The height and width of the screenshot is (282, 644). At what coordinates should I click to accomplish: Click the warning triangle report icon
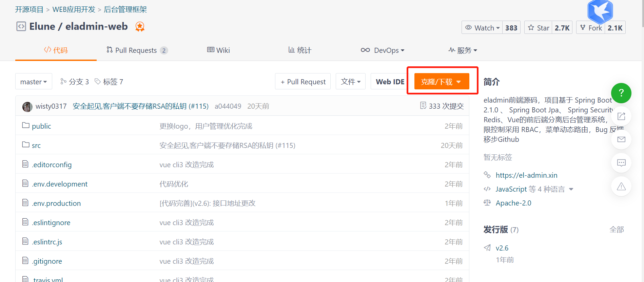[x=621, y=186]
